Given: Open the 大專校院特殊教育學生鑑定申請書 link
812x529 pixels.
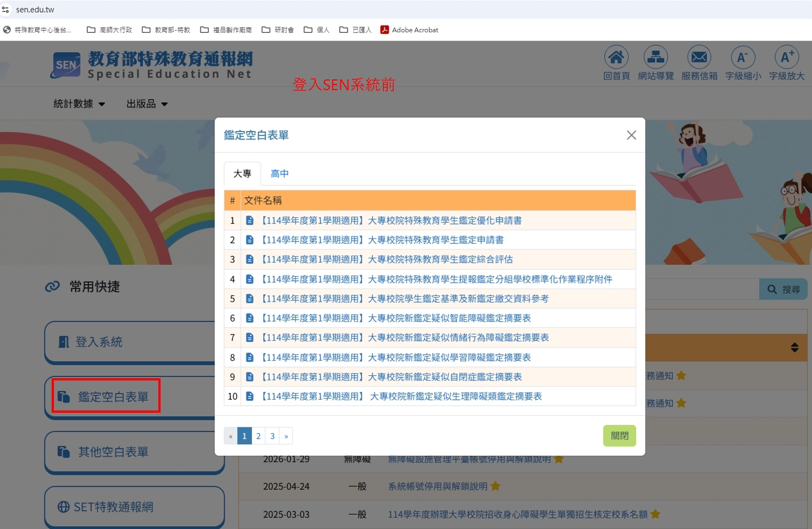Looking at the screenshot, I should [x=382, y=240].
